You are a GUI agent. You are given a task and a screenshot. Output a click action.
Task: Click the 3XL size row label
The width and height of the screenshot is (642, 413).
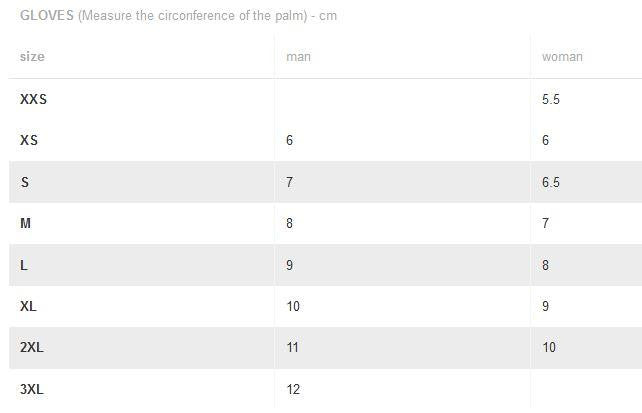(32, 389)
